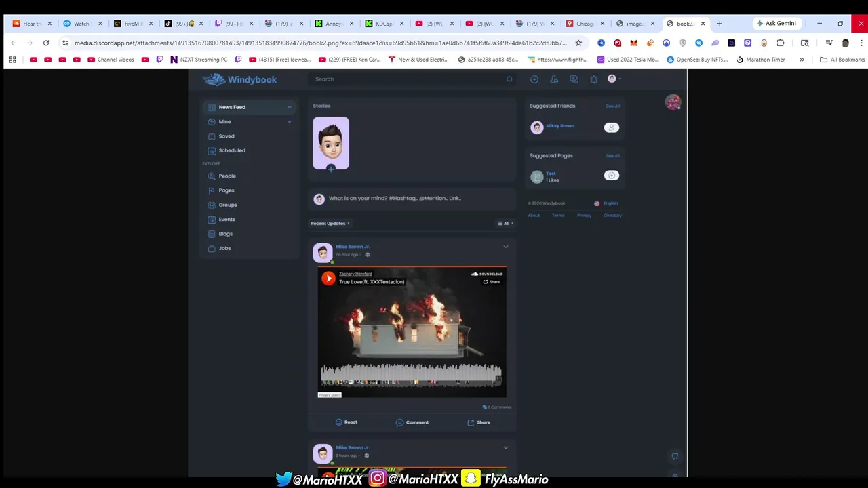Viewport: 868px width, 488px height.
Task: Open friend requests icon in header
Action: (x=554, y=79)
